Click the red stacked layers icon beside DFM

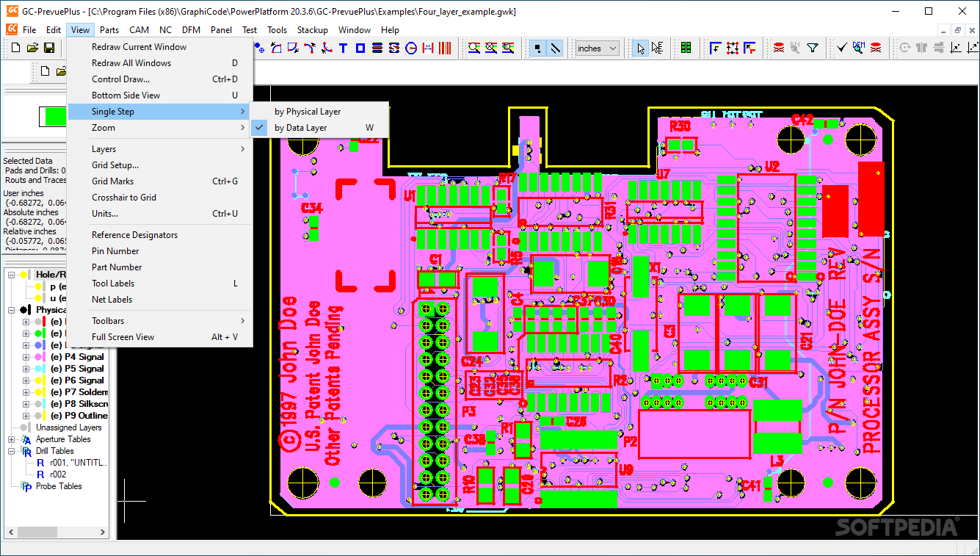(x=876, y=48)
